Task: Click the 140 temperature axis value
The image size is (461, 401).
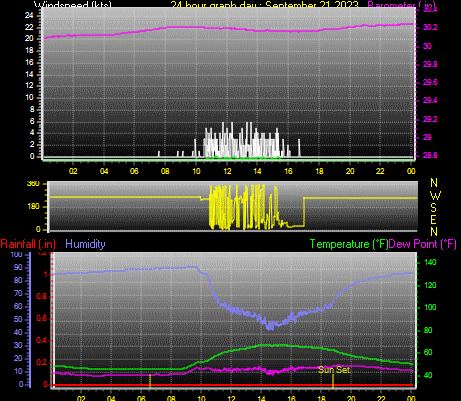Action: [430, 262]
